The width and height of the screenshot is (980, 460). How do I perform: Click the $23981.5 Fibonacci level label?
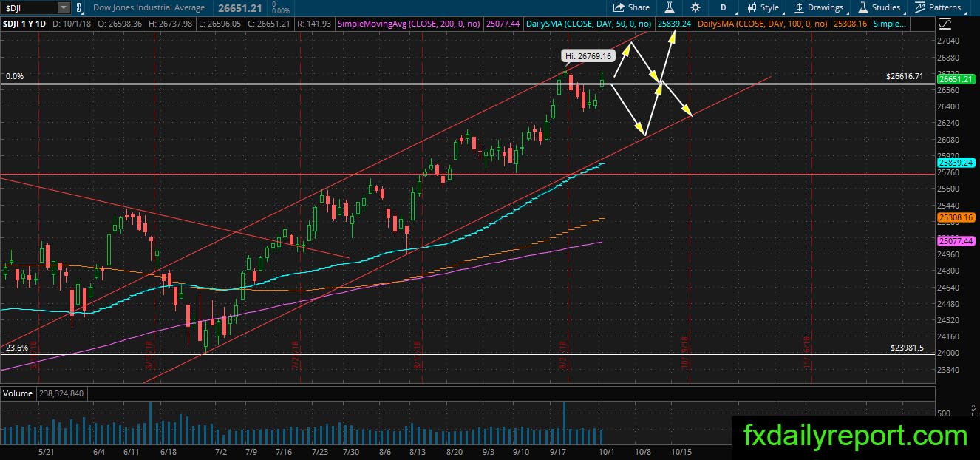click(x=908, y=347)
